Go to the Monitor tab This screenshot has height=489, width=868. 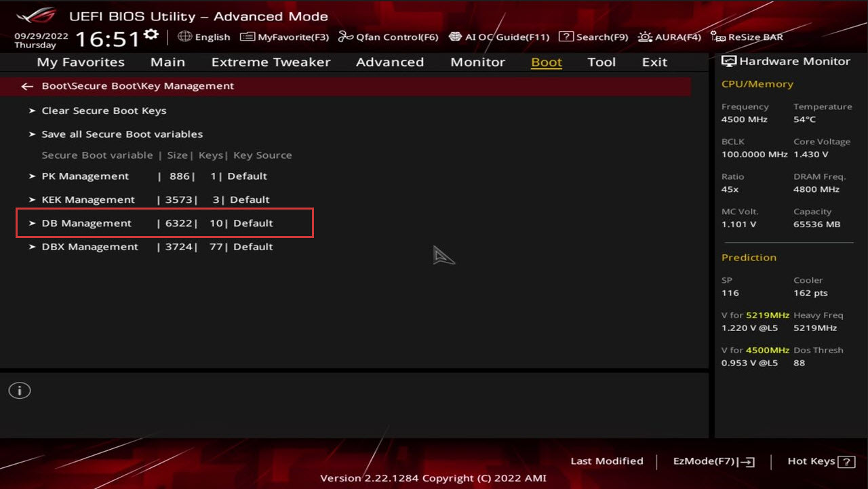click(477, 62)
